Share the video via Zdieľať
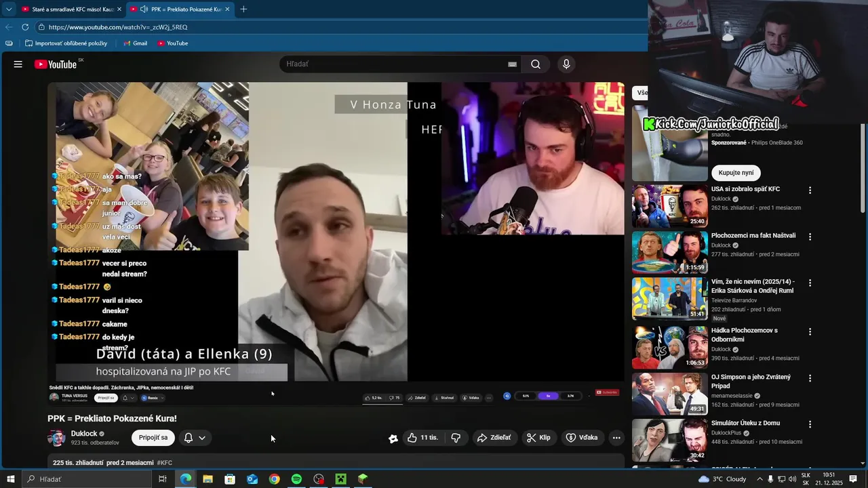868x488 pixels. 494,438
